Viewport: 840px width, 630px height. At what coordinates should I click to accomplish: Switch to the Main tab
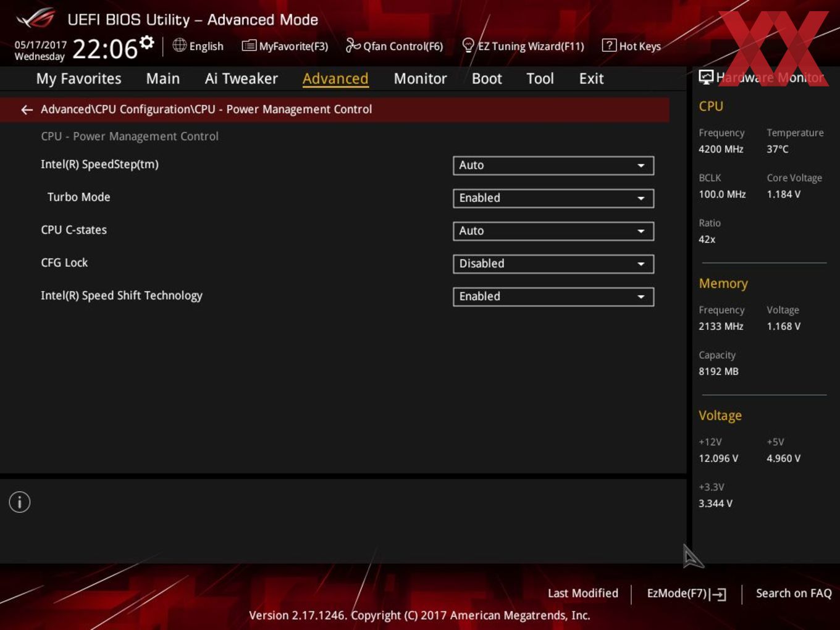(x=163, y=78)
